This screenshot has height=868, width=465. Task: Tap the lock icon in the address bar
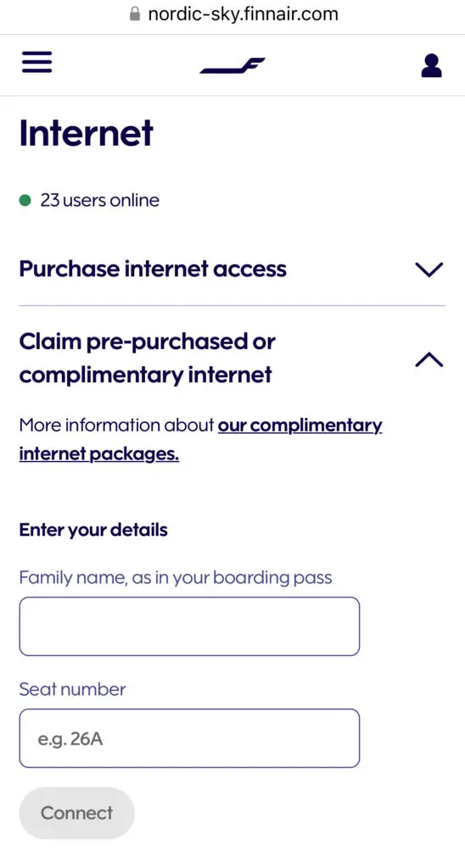(135, 14)
